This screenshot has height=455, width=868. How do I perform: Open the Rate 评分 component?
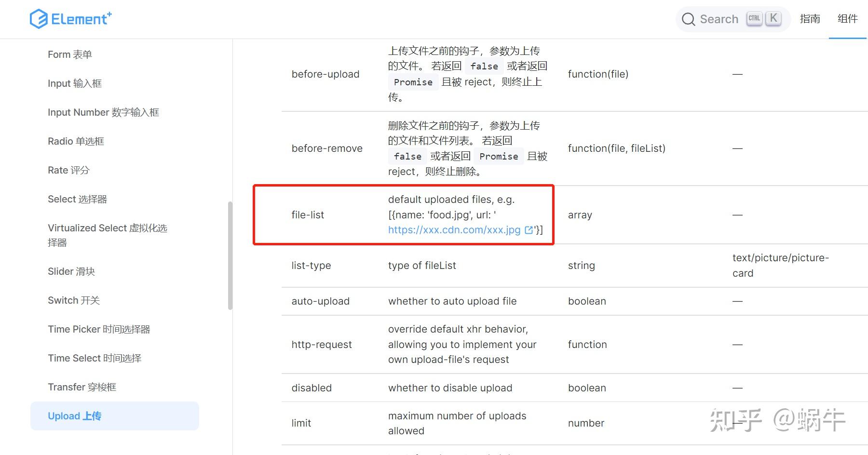coord(68,170)
